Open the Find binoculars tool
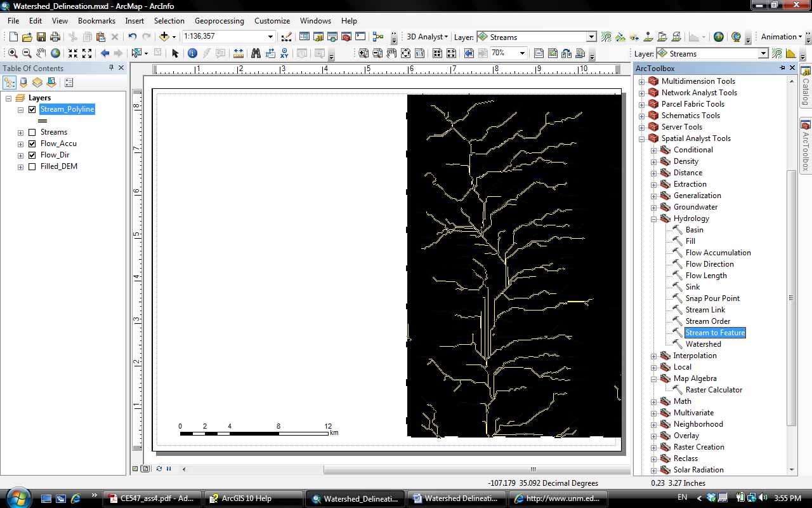Image resolution: width=812 pixels, height=508 pixels. pos(256,53)
